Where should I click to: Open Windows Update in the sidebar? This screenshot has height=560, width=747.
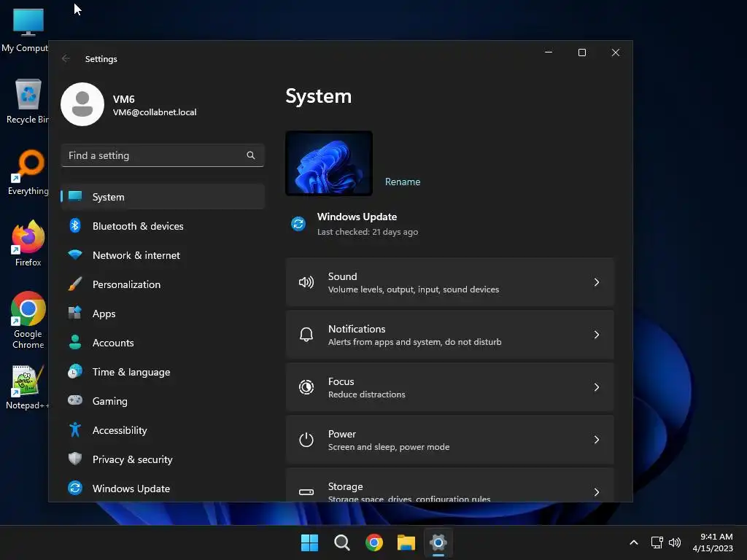(163, 488)
